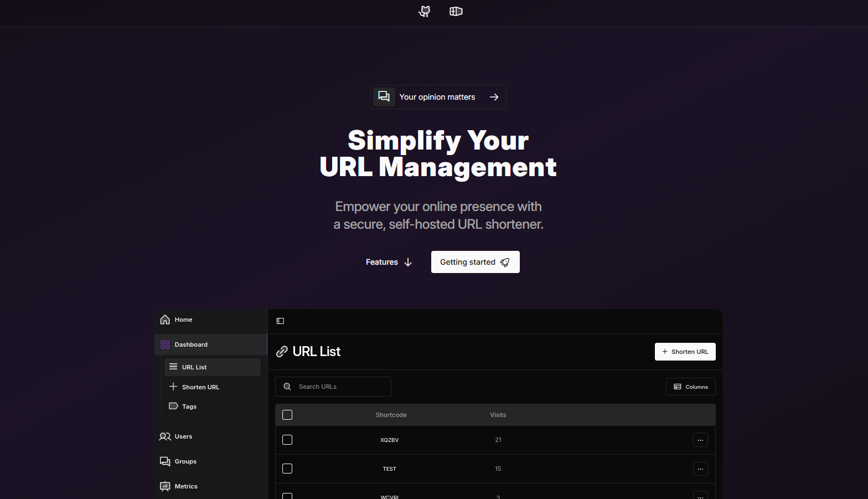Toggle the sidebar panel icon
The image size is (868, 499).
(280, 321)
